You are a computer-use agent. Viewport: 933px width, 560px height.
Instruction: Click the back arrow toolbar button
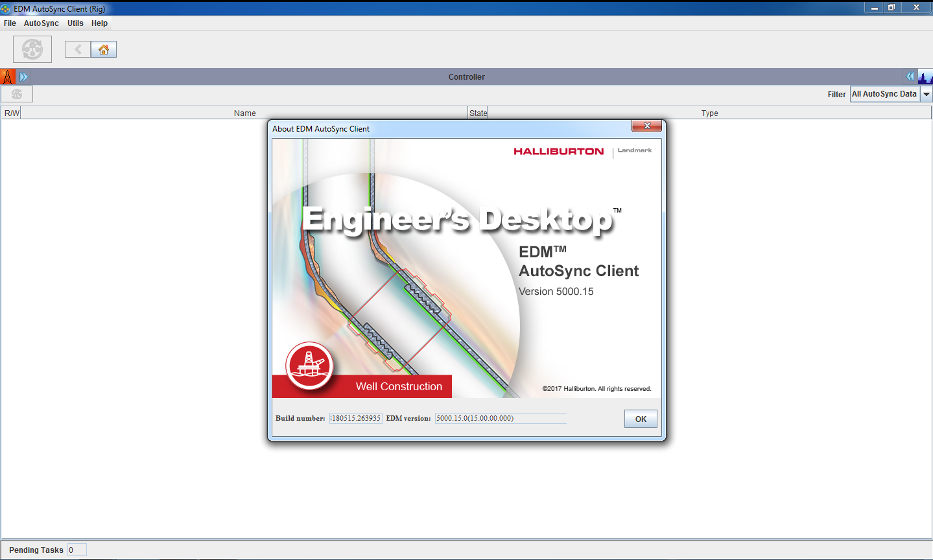pos(78,49)
